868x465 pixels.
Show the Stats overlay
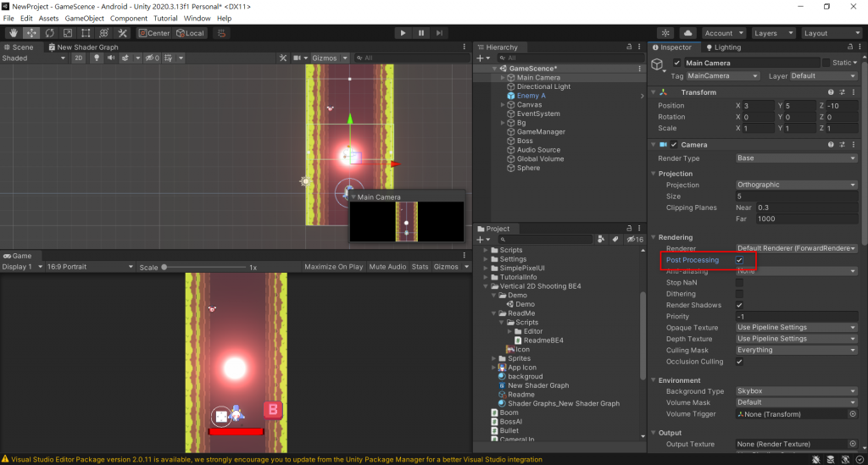pyautogui.click(x=420, y=267)
